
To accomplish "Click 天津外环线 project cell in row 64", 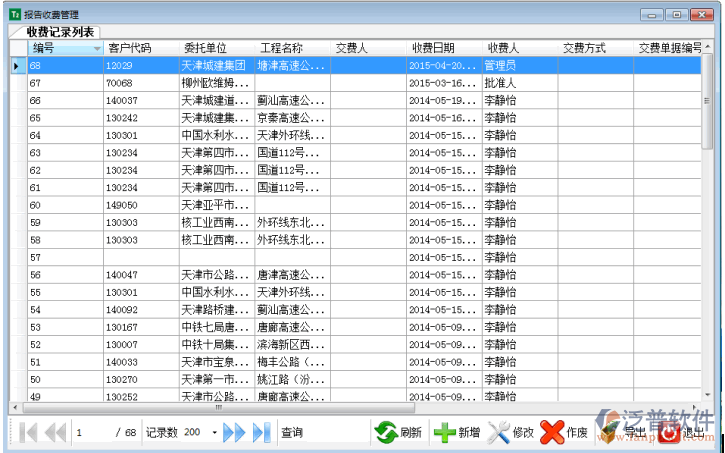I will [x=293, y=135].
